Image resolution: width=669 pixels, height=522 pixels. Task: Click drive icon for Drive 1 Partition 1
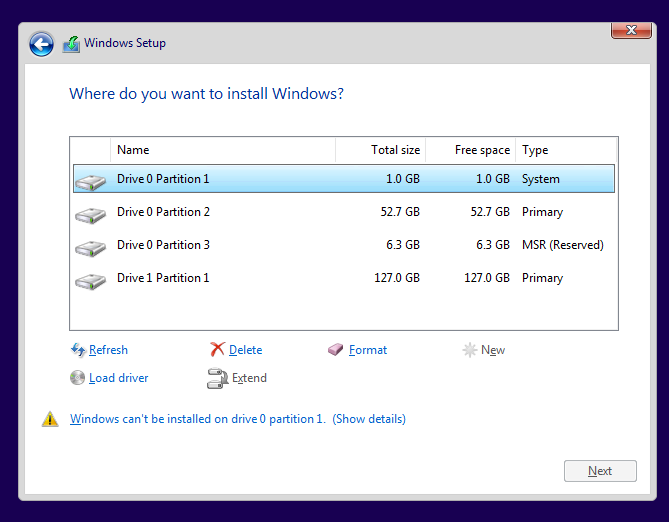90,281
